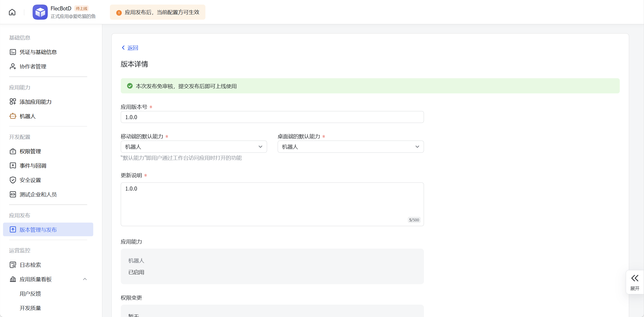The width and height of the screenshot is (644, 317).
Task: Open 机器人 sidebar item
Action: (48, 116)
